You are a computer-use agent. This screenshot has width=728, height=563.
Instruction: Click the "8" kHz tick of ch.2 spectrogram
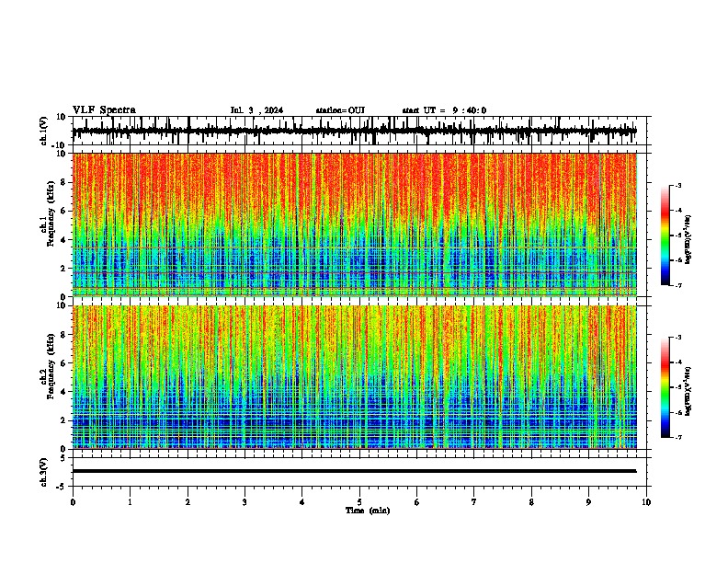pos(63,335)
